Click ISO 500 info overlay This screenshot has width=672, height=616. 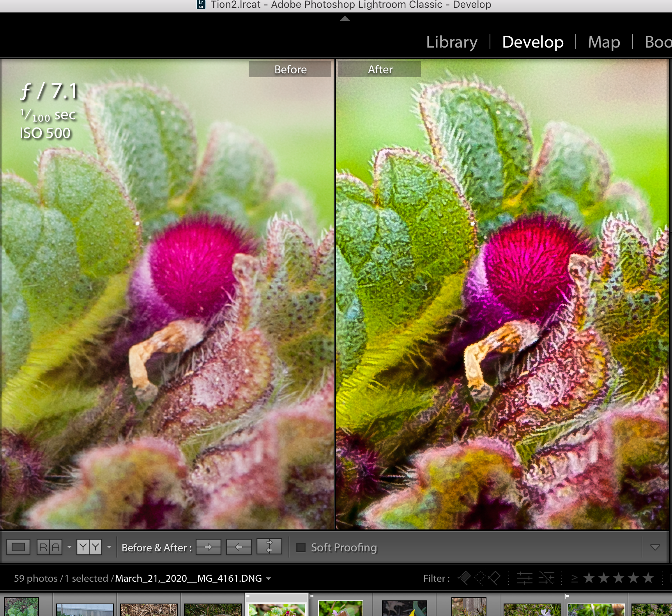pyautogui.click(x=45, y=133)
